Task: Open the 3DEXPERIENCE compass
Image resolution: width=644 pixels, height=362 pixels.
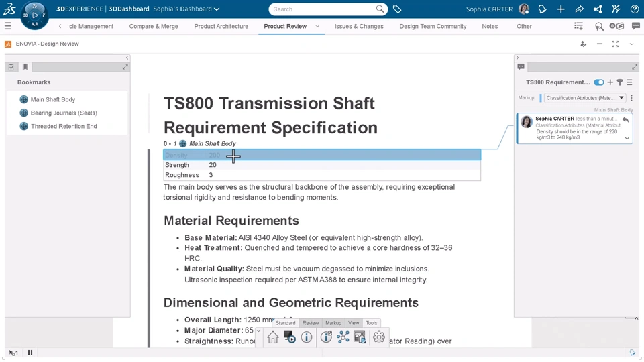Action: tap(34, 15)
